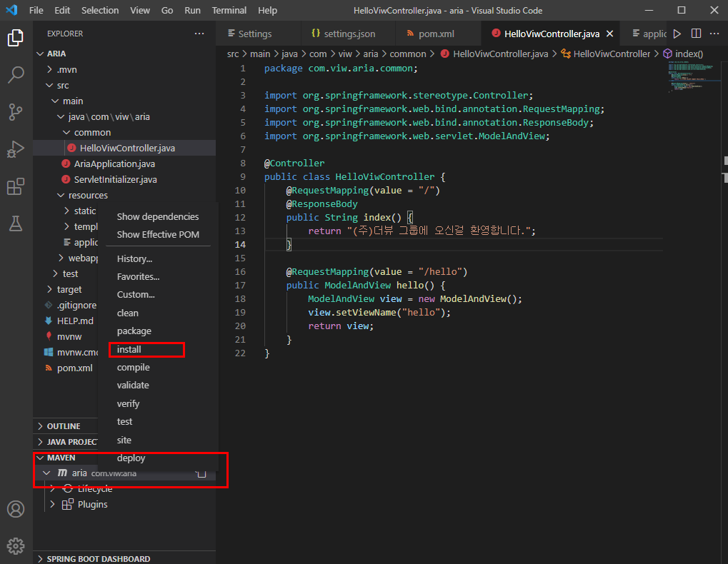
Task: Open Explorer panel More Actions ellipsis
Action: [199, 34]
